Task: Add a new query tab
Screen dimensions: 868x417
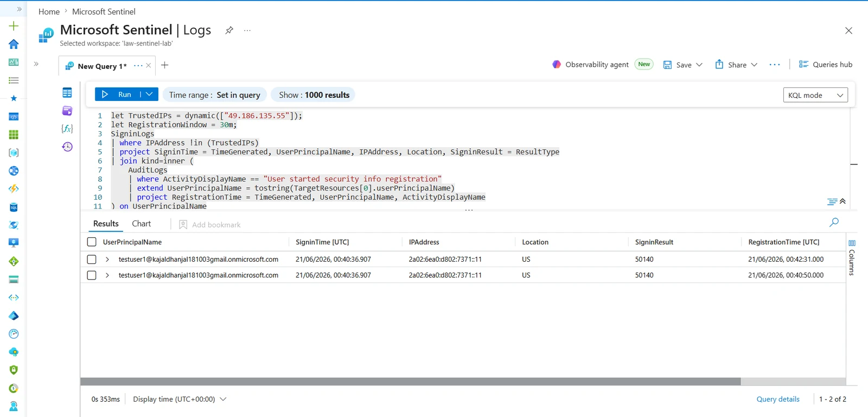Action: click(x=165, y=65)
